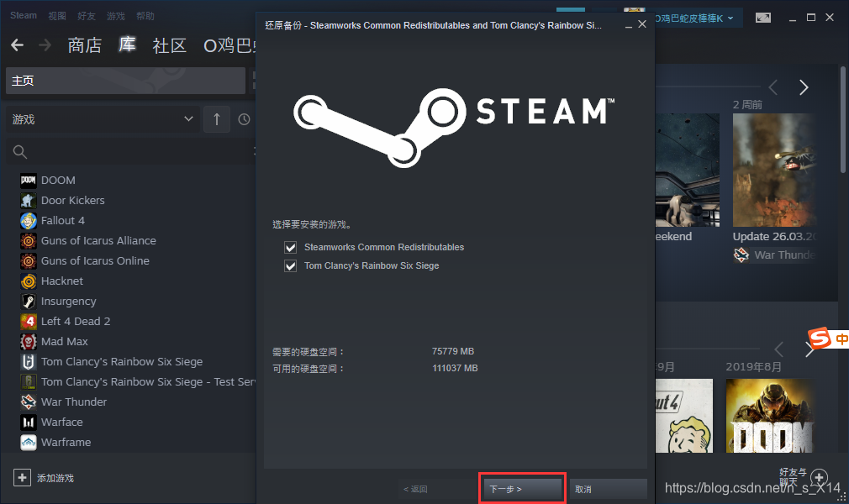Screen dimensions: 849x504
Task: Show previous items in top shelf
Action: tap(773, 87)
